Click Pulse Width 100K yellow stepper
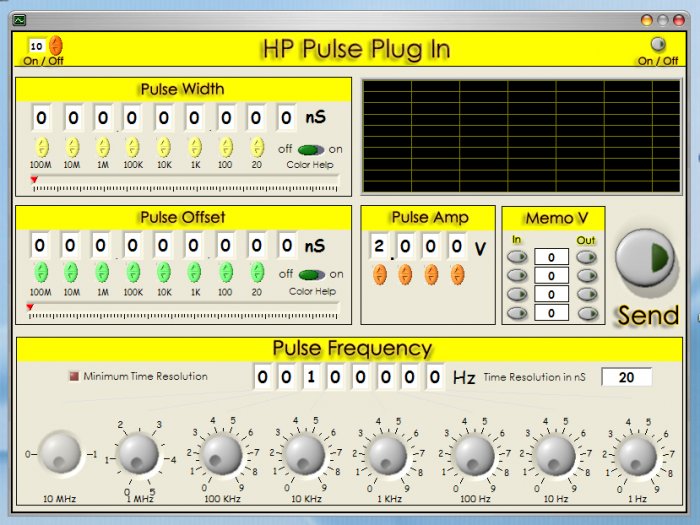Viewport: 700px width, 525px height. point(133,147)
